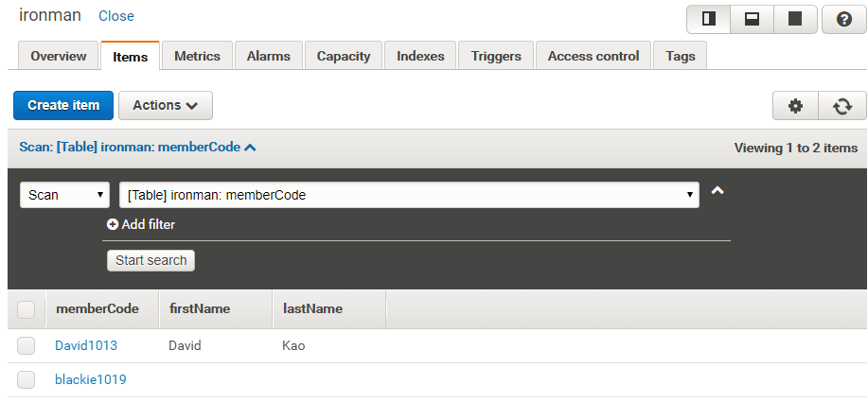Open the table ironman: memberCode selector dropdown

(x=409, y=195)
